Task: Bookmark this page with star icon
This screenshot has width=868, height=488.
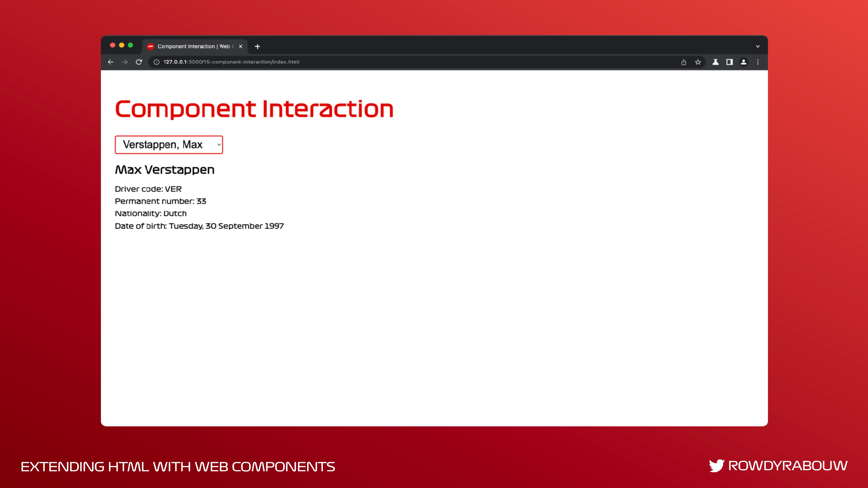Action: click(698, 62)
